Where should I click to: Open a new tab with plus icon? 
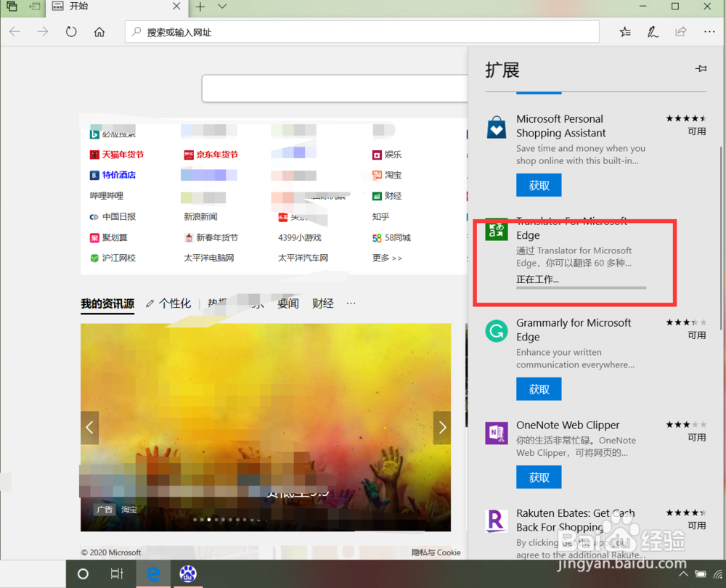(x=200, y=7)
